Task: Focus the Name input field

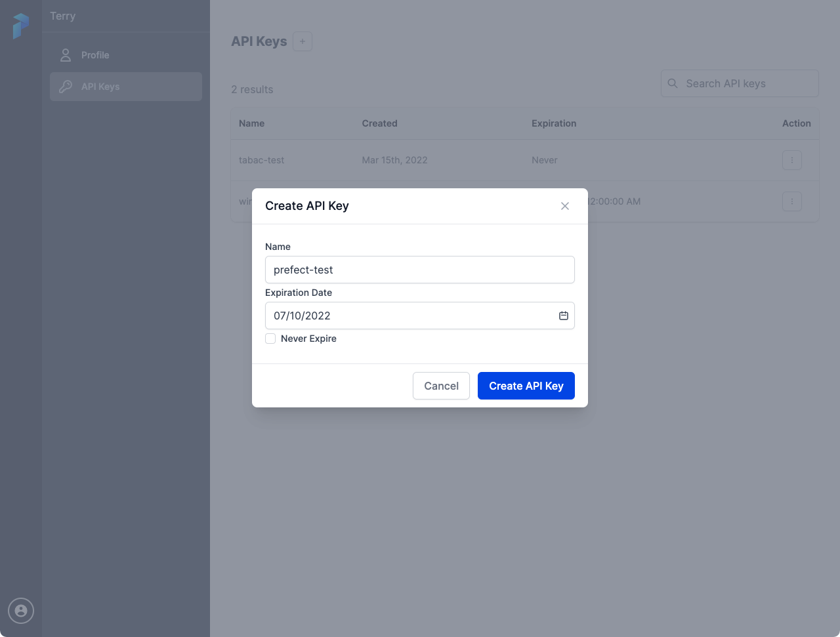Action: point(420,270)
